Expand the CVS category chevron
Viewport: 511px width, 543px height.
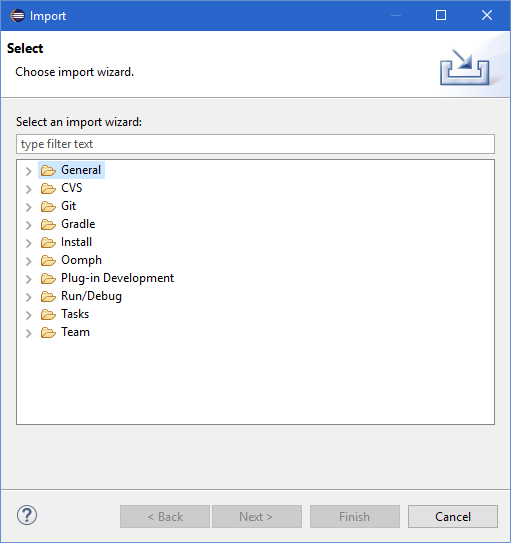point(29,189)
